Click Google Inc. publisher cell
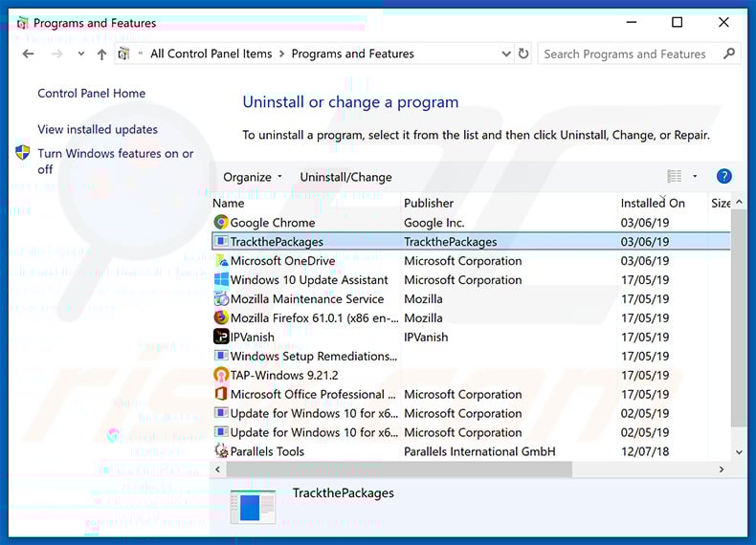Image resolution: width=756 pixels, height=545 pixels. click(434, 222)
